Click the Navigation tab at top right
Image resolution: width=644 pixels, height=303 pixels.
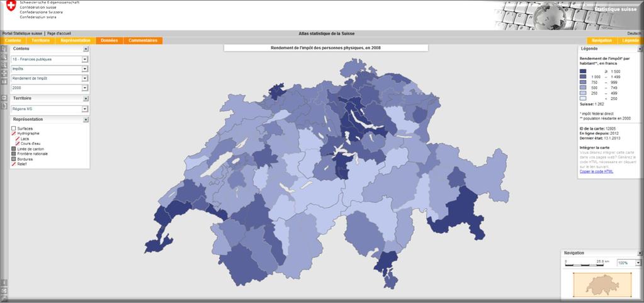pos(602,41)
